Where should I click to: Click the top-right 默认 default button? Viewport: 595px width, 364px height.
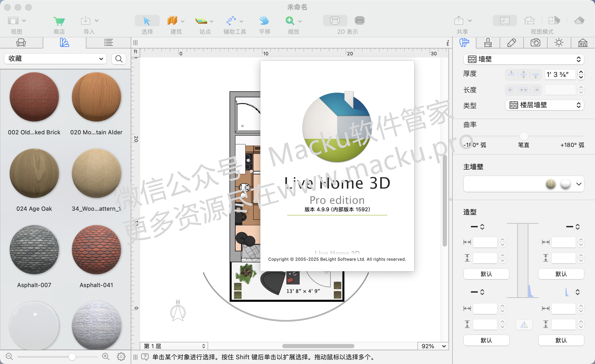[x=561, y=274]
